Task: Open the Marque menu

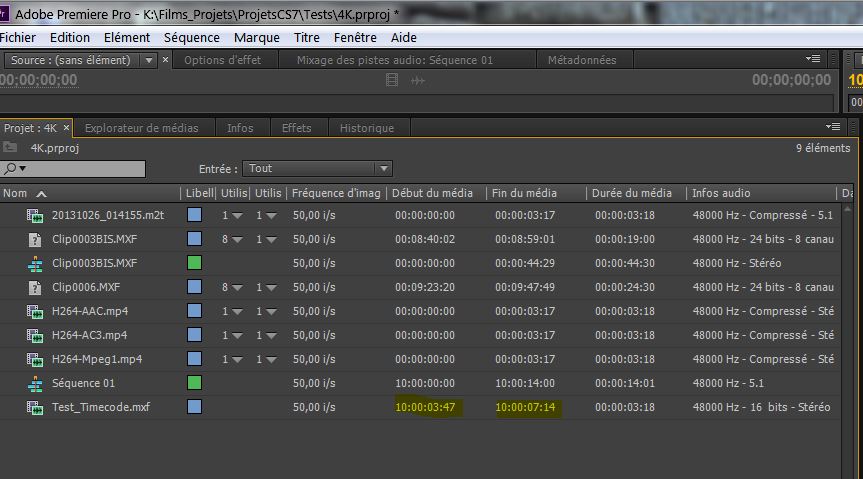Action: coord(256,37)
